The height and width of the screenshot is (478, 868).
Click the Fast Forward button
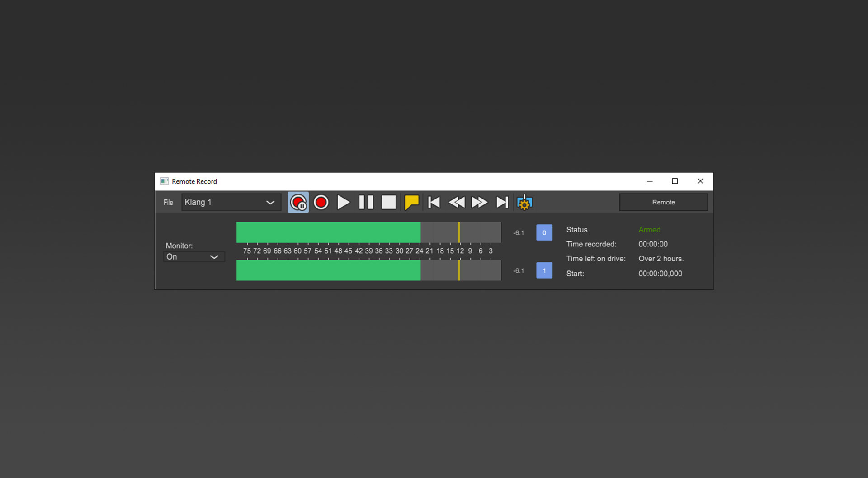click(x=479, y=202)
